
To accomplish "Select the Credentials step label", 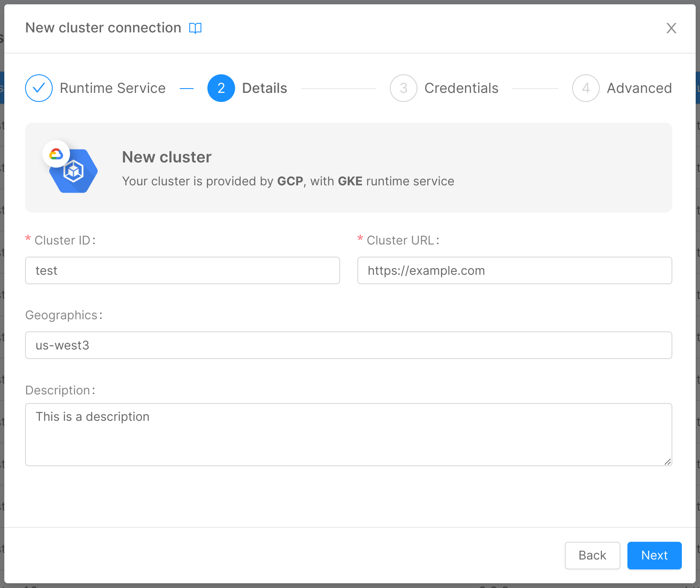I will point(461,88).
